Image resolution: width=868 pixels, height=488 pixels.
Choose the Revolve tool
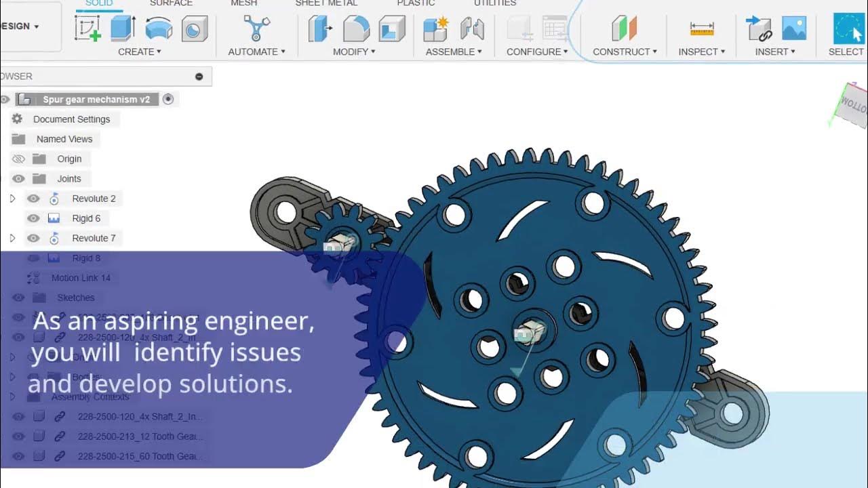click(x=159, y=30)
